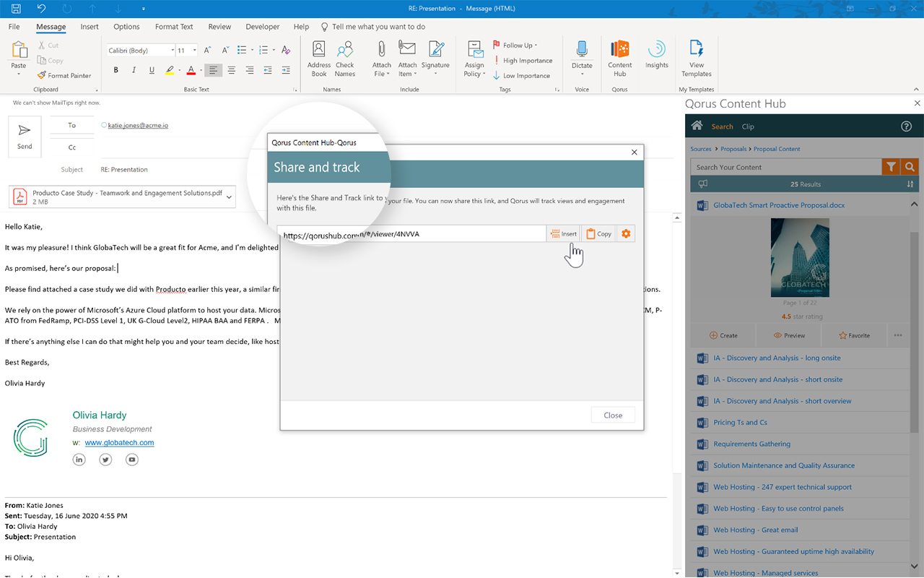Open the LinkedIn icon in the signature

pyautogui.click(x=79, y=460)
